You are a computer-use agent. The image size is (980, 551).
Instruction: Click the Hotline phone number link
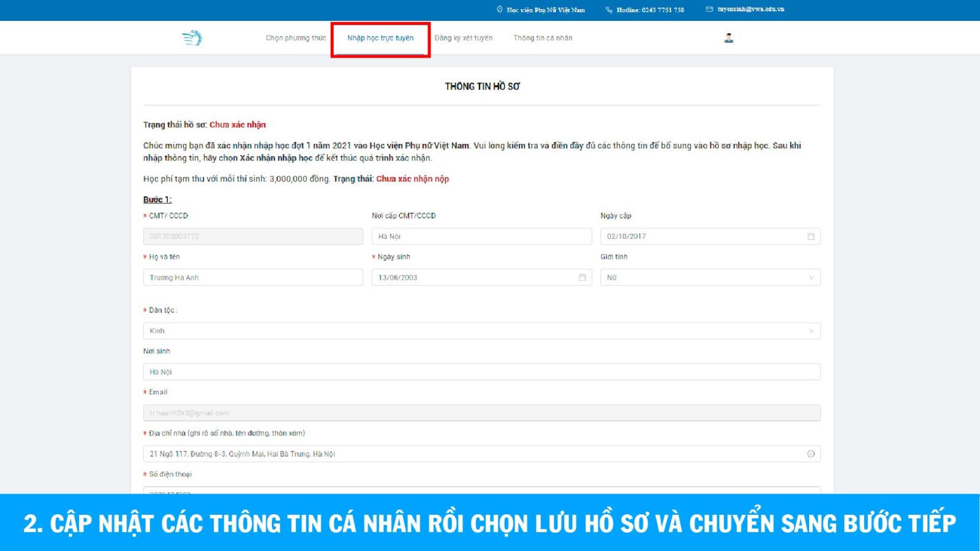tap(650, 10)
